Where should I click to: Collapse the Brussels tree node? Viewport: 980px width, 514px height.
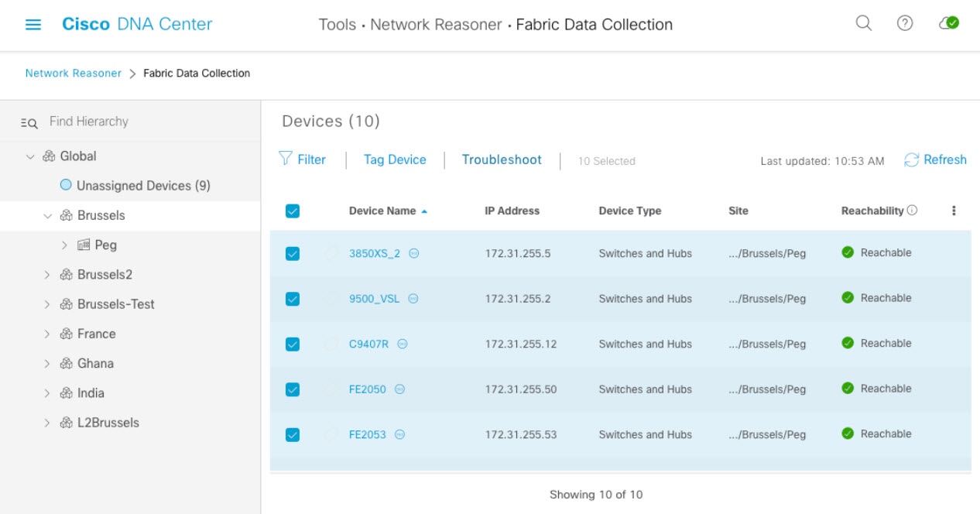click(47, 216)
